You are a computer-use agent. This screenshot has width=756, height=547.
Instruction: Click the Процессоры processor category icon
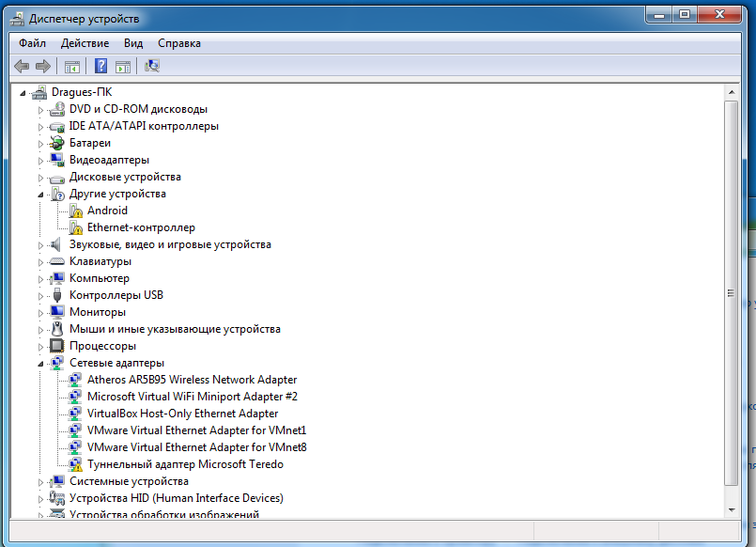click(x=57, y=346)
